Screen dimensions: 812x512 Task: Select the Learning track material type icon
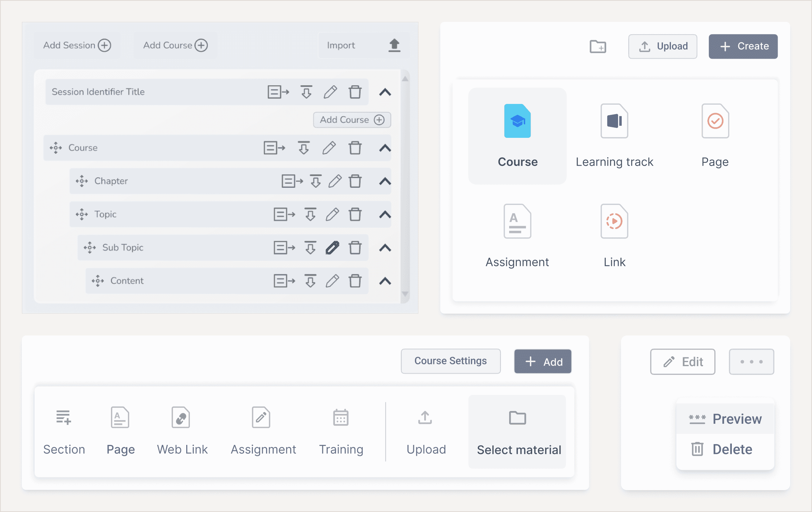tap(614, 121)
